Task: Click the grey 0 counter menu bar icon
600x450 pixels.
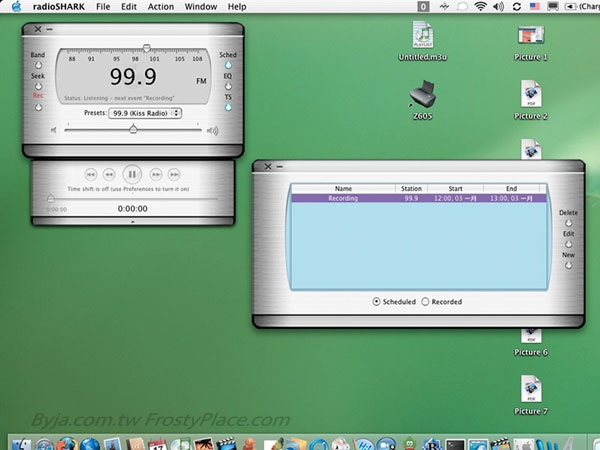Action: click(x=423, y=7)
